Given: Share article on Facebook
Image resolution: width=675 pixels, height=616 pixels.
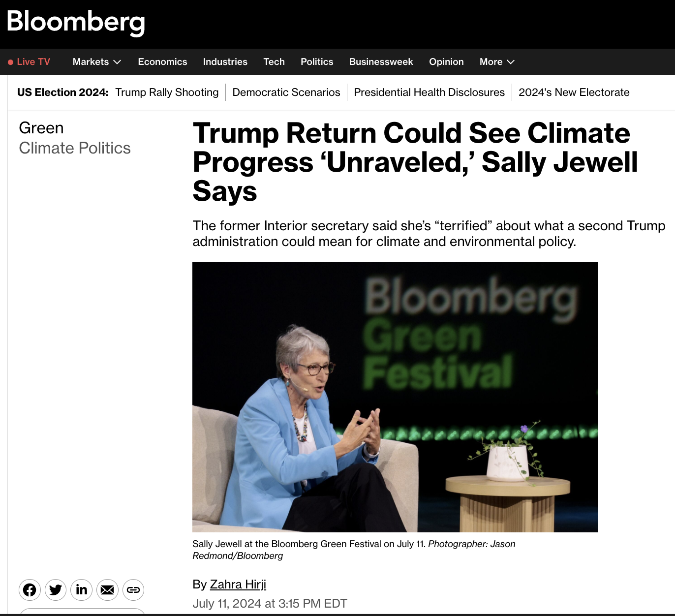Looking at the screenshot, I should [30, 589].
